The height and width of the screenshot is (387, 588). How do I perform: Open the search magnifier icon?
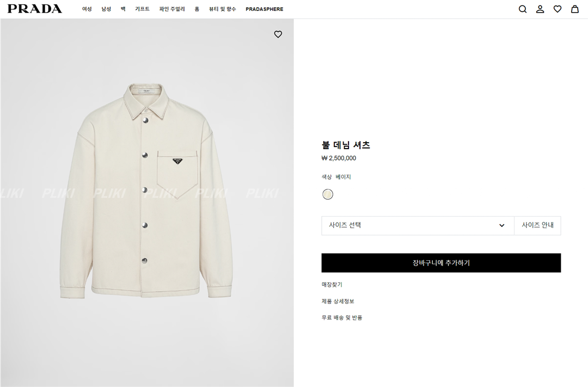pyautogui.click(x=523, y=9)
